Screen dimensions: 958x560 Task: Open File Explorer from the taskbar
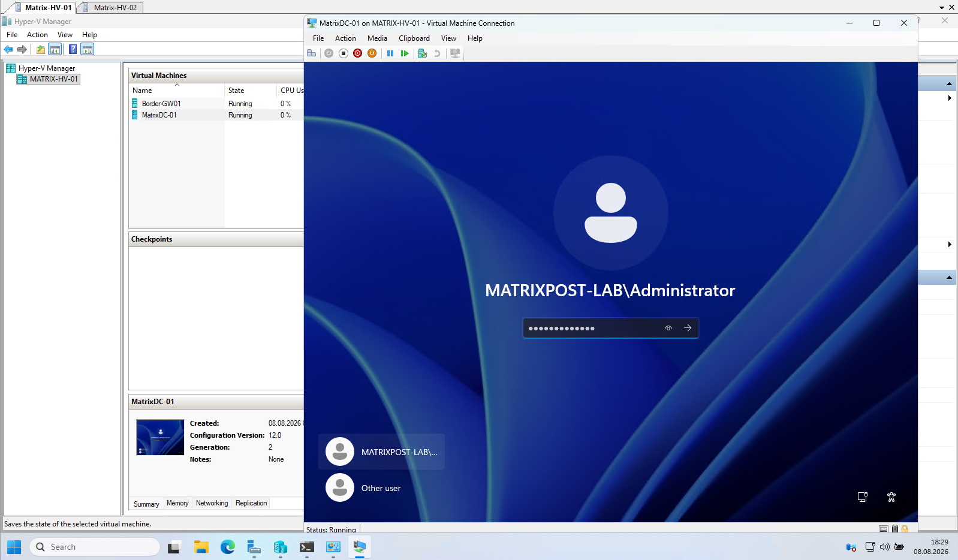pos(201,547)
